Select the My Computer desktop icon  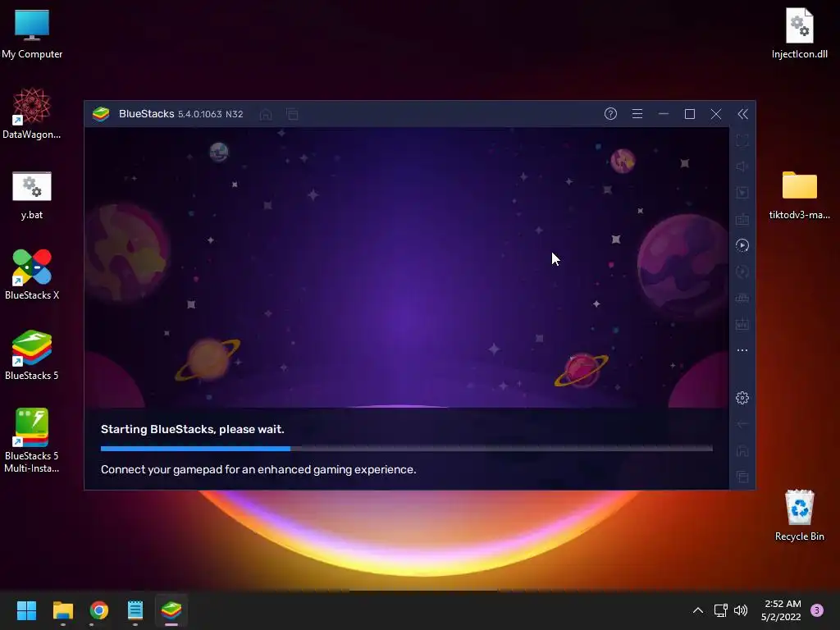click(32, 34)
